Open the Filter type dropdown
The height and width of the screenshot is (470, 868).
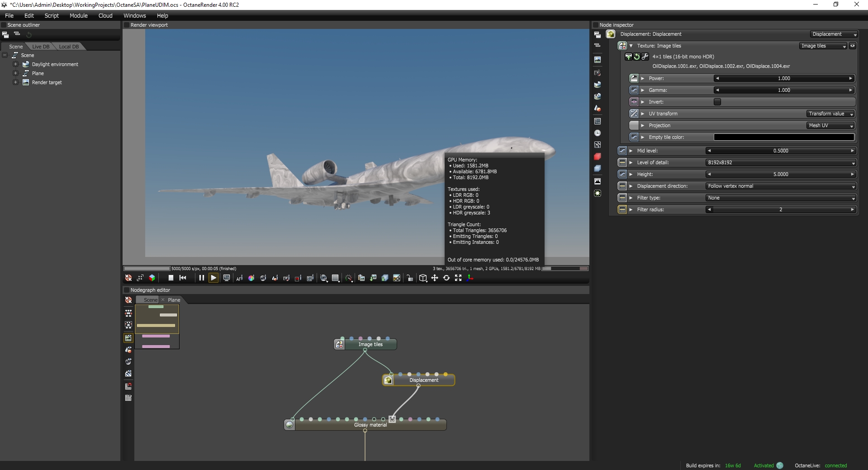click(x=781, y=198)
